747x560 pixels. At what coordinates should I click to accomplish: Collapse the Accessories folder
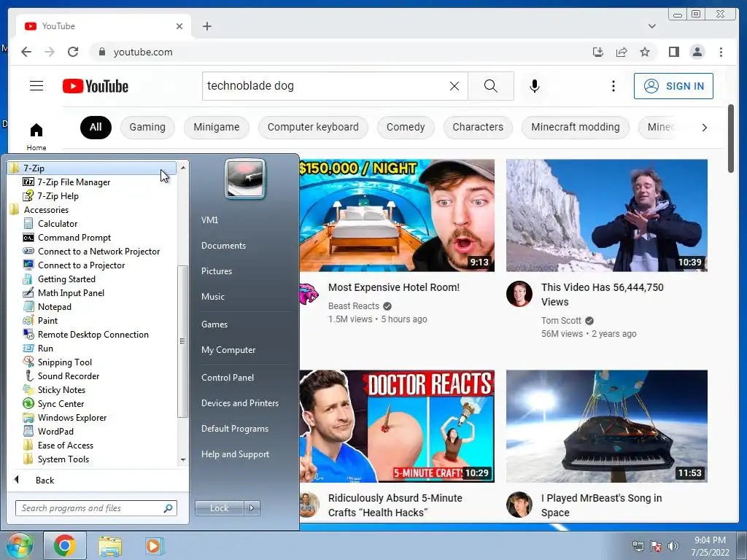(46, 209)
